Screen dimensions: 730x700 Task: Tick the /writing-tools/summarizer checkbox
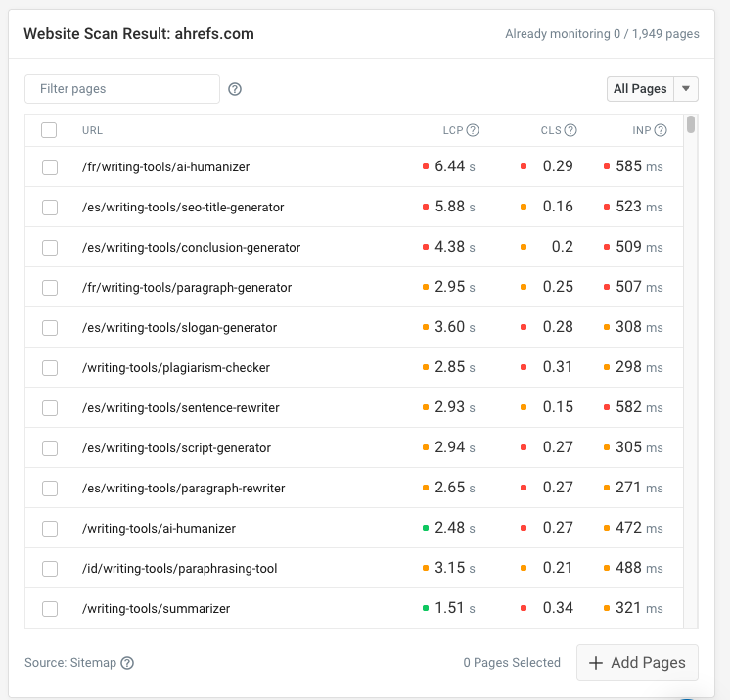50,609
